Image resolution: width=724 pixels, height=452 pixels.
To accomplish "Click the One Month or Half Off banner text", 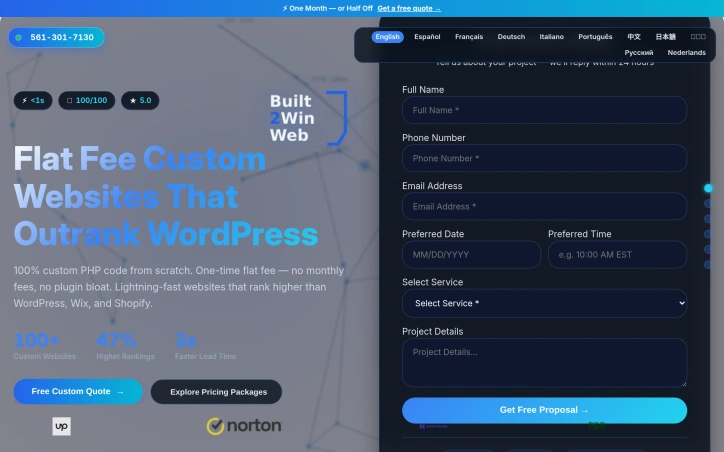I will tap(327, 8).
